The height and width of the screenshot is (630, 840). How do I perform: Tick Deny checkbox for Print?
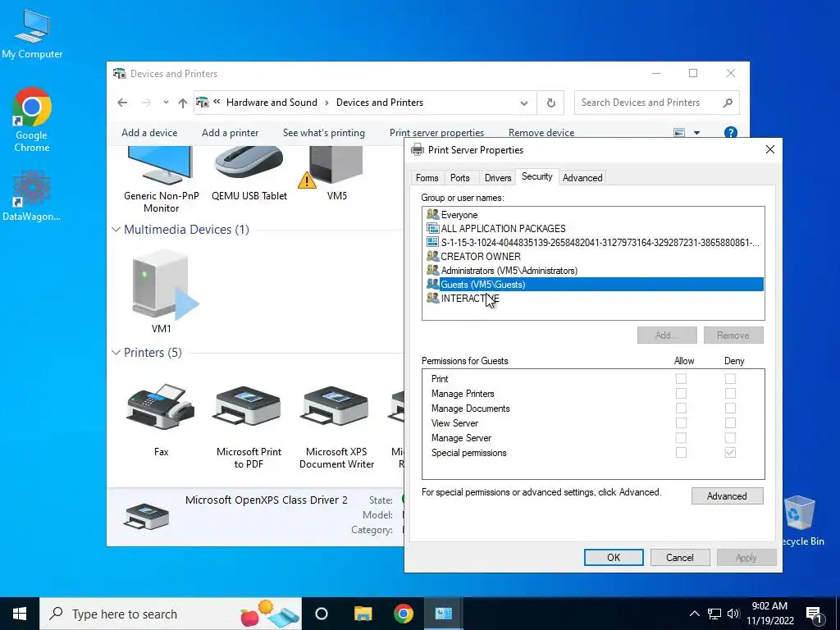click(730, 379)
